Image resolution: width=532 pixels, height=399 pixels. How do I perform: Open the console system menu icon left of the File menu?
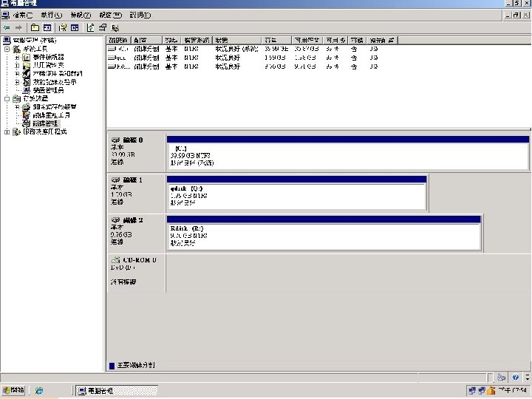5,15
